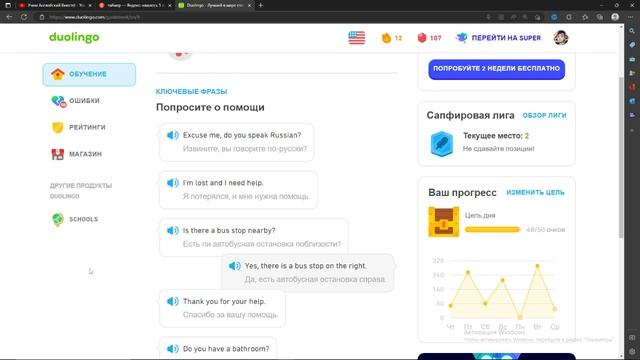Click the "Excuse me, do you speak Russian?" text
The image size is (640, 360).
click(242, 135)
